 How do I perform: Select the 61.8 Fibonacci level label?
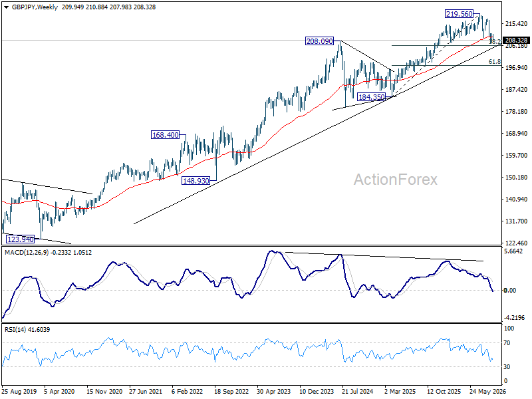[x=494, y=62]
